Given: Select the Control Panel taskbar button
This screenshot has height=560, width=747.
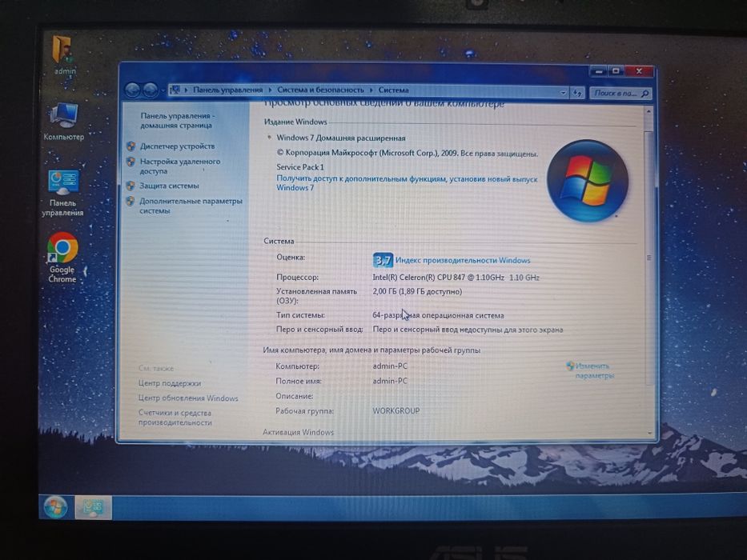Looking at the screenshot, I should (x=93, y=507).
